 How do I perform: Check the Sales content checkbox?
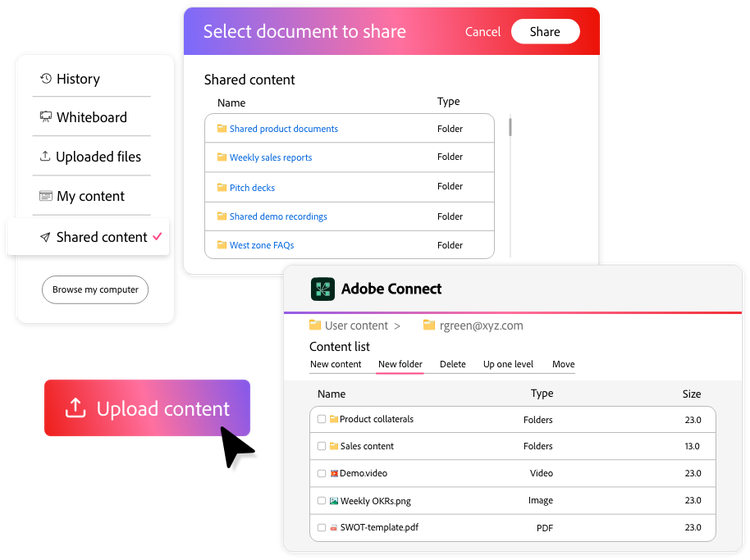click(x=321, y=446)
